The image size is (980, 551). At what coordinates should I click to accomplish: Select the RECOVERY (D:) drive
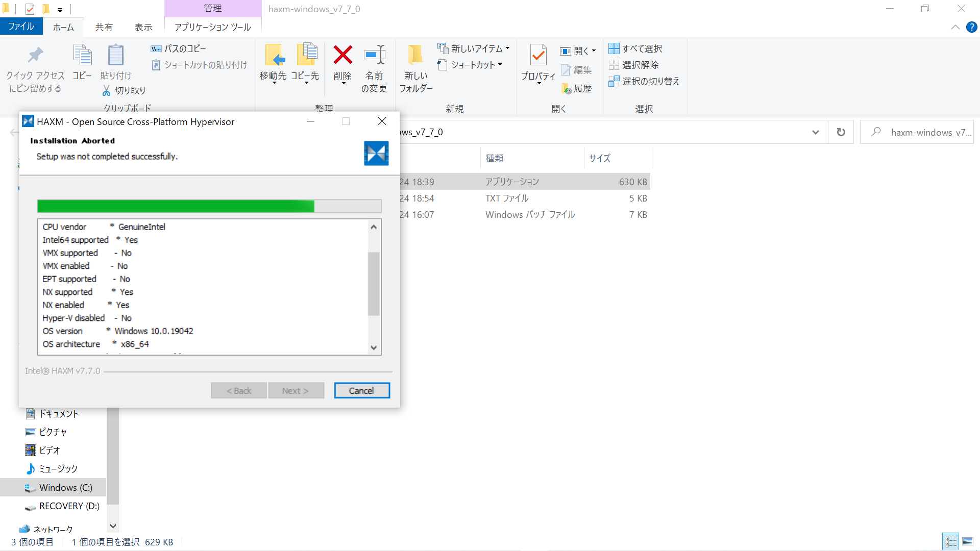click(62, 506)
